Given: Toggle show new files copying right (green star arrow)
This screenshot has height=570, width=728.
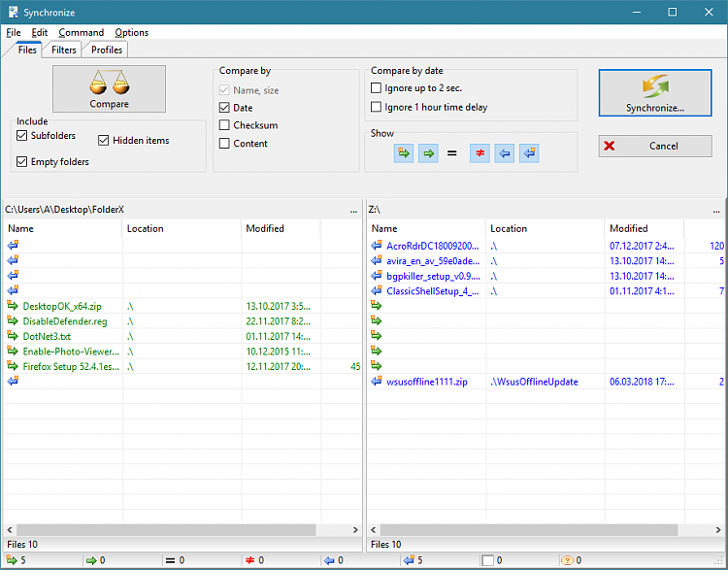Looking at the screenshot, I should coord(404,153).
